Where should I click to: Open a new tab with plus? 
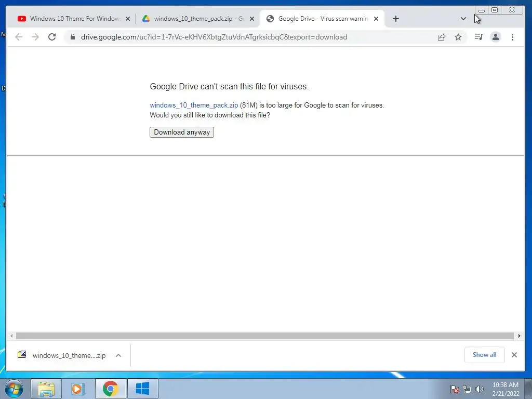coord(395,19)
